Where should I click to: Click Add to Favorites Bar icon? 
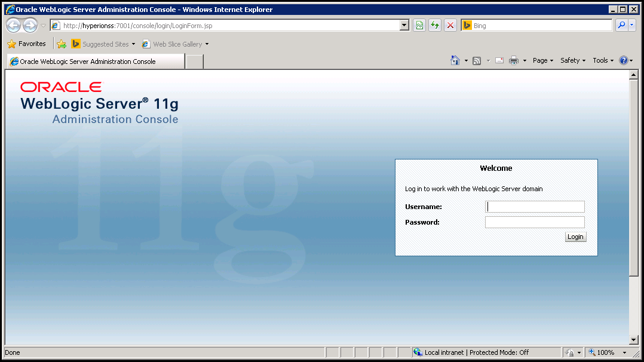62,44
